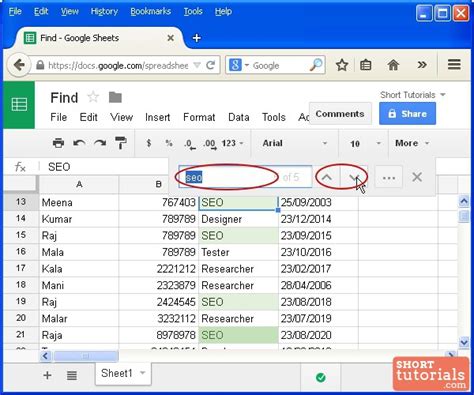Open the Sheet1 tab options arrow
The height and width of the screenshot is (395, 474).
(x=143, y=373)
